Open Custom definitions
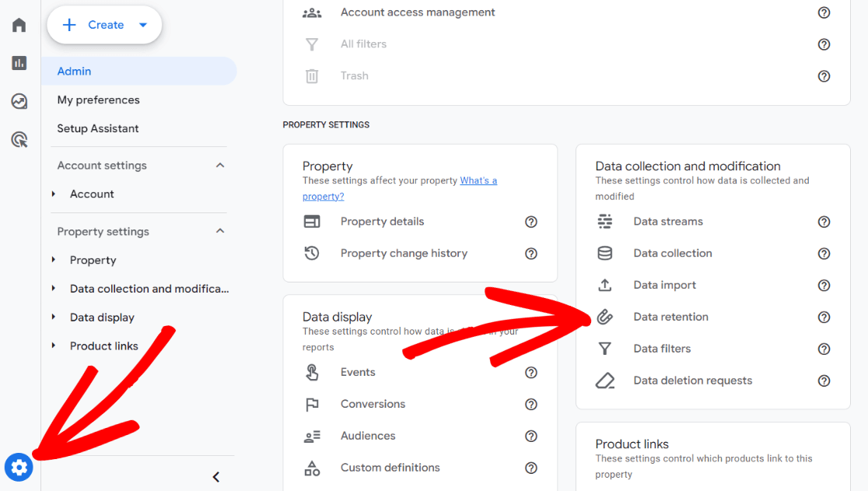 [390, 468]
